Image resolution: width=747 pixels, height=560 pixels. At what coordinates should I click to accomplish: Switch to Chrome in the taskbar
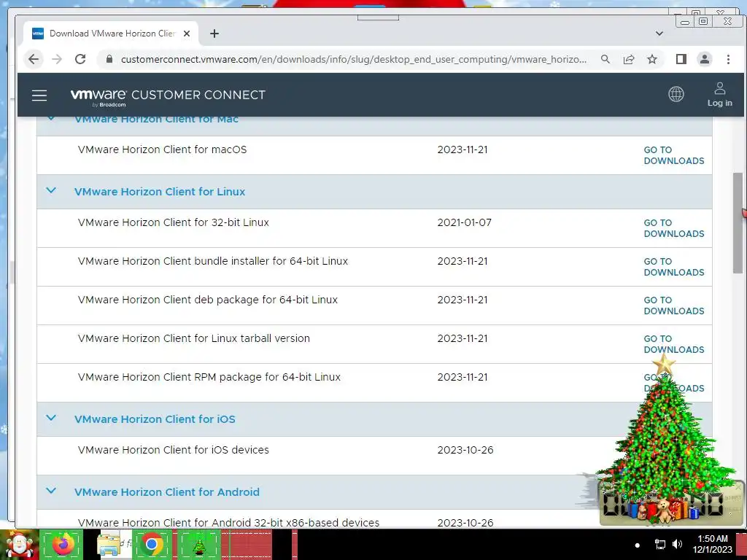click(x=152, y=544)
